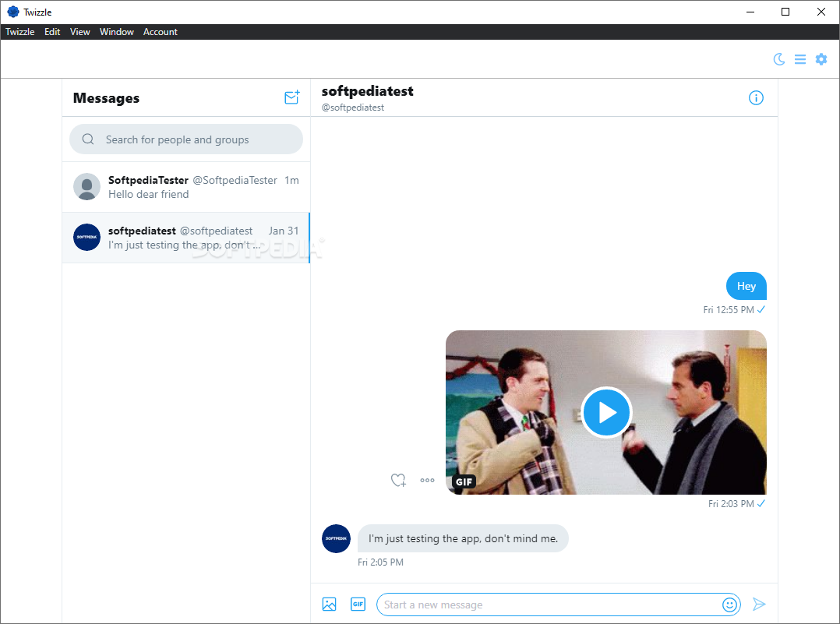Open the emoji picker smiley
Viewport: 840px width, 624px height.
729,605
